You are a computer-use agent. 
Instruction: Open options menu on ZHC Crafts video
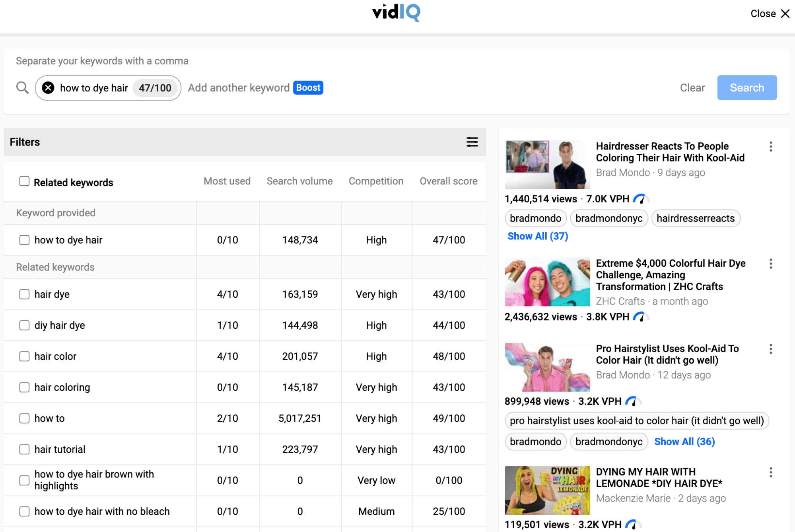[771, 264]
